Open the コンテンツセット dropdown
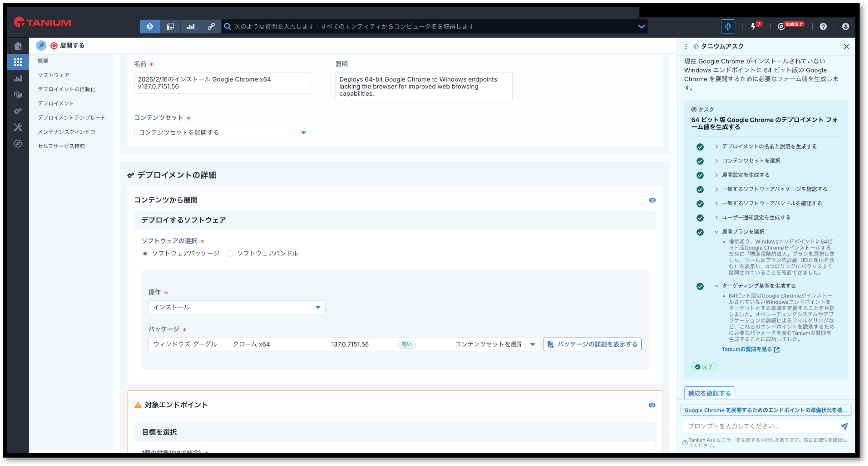868x466 pixels. coord(222,133)
